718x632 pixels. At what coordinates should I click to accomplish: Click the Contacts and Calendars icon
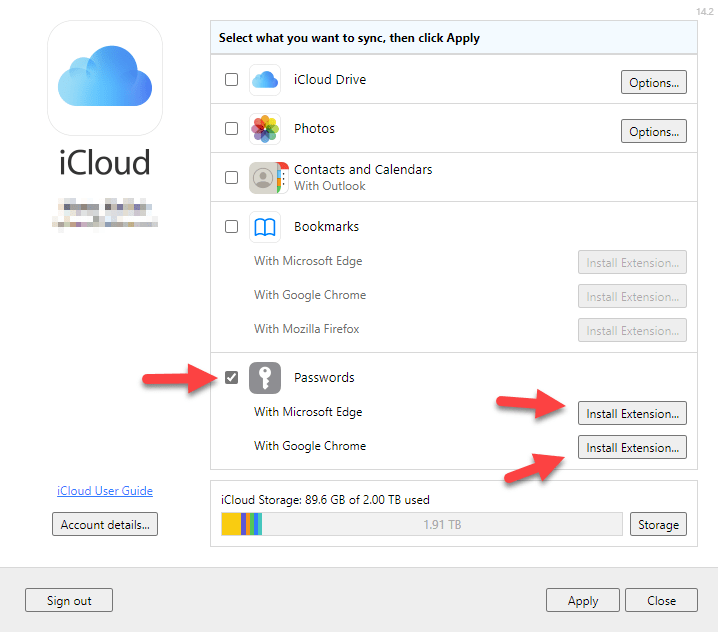269,178
